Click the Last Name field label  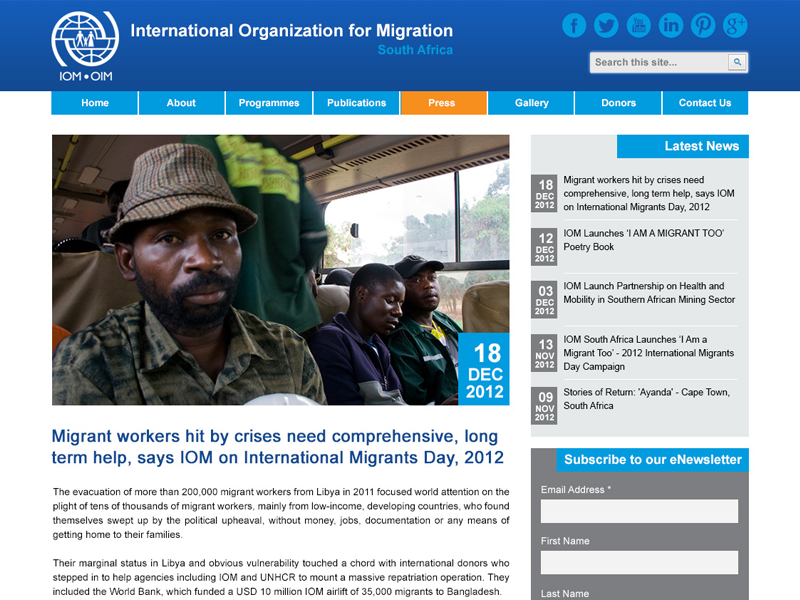click(x=565, y=594)
